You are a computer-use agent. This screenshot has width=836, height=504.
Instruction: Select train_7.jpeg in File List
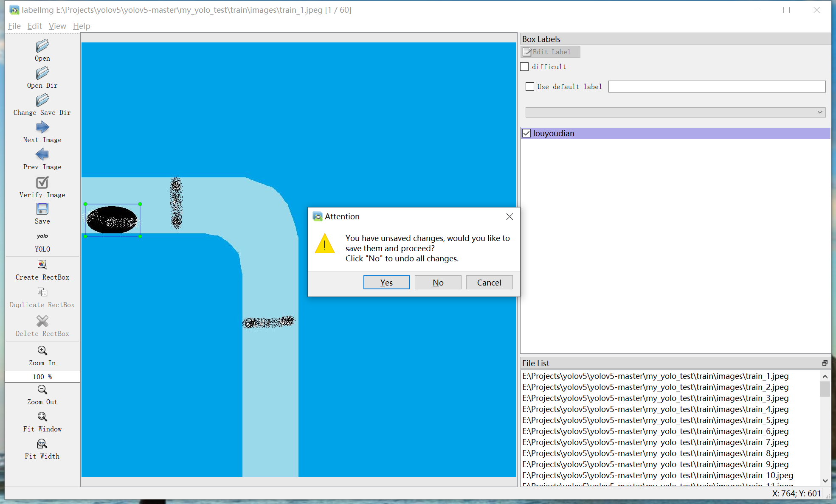tap(655, 442)
